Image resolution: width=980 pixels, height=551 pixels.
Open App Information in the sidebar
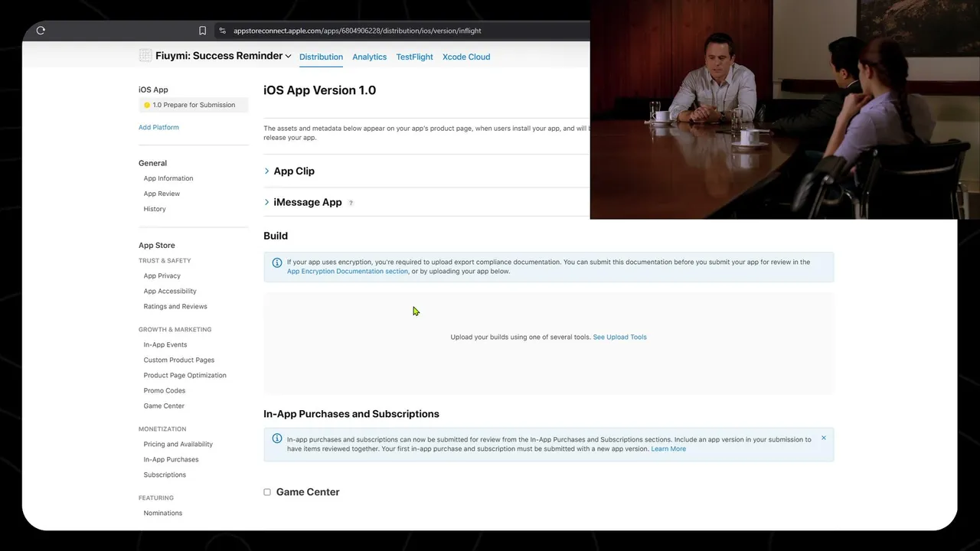click(x=168, y=178)
